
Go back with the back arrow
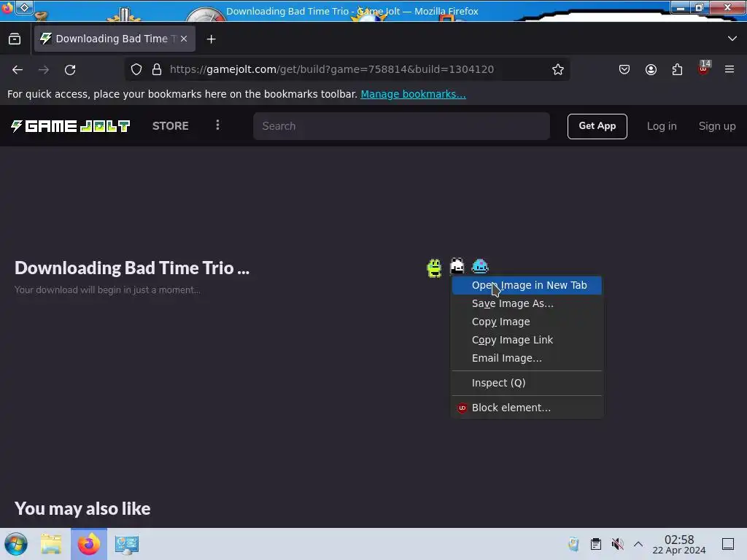coord(18,69)
